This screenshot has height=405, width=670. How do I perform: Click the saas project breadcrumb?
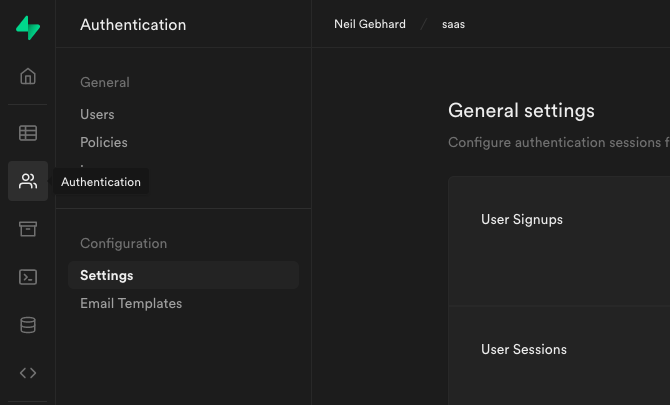pyautogui.click(x=453, y=24)
